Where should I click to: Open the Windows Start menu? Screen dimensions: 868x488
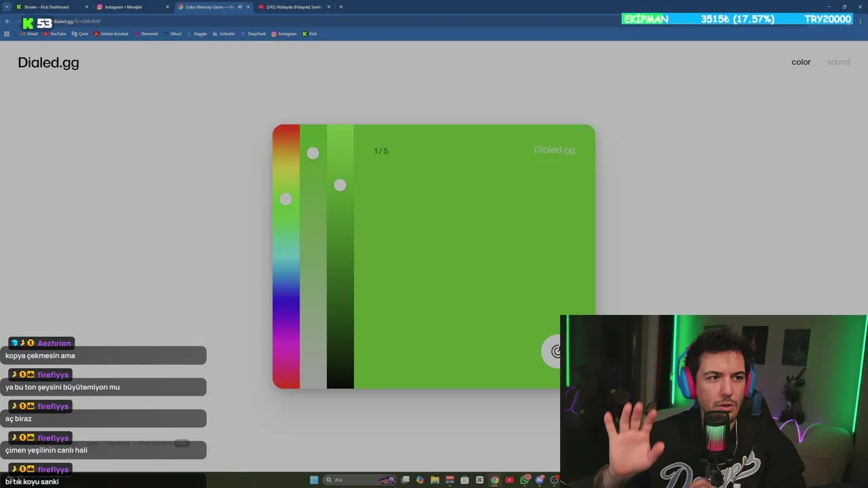[x=314, y=480]
